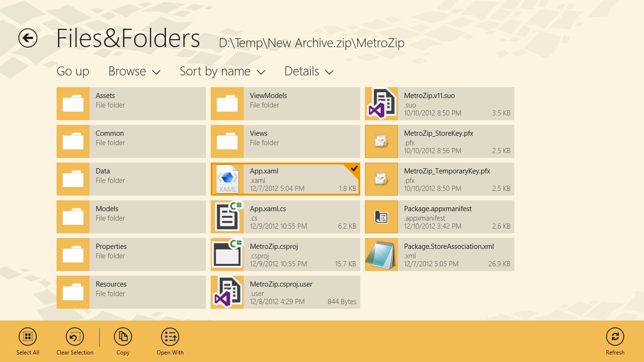The width and height of the screenshot is (644, 362).
Task: Click the Package.StoreAssociation.xml notepad icon
Action: (381, 255)
